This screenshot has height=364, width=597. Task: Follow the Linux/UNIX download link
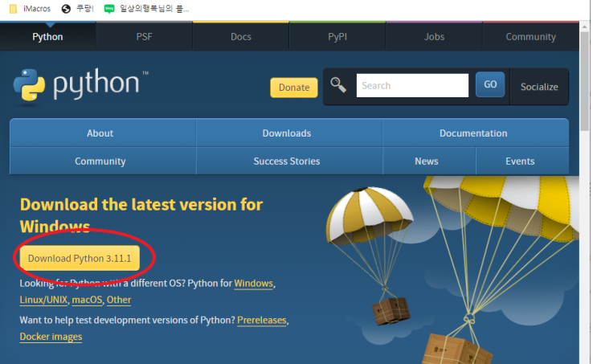pos(43,300)
